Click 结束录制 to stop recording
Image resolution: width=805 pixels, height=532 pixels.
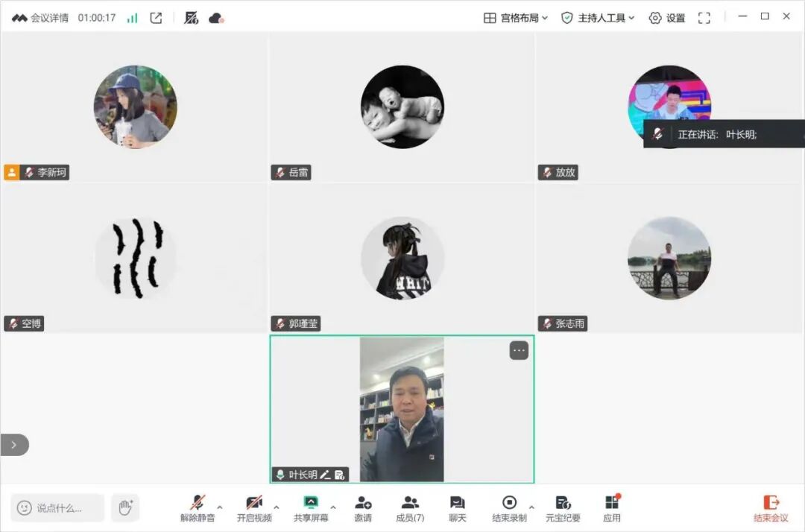click(x=509, y=508)
